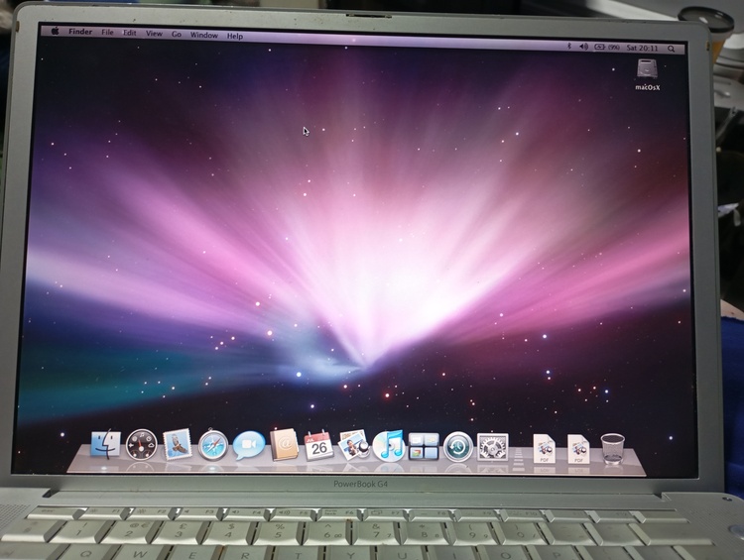
Task: Launch Preview from the Dock
Action: pos(354,444)
